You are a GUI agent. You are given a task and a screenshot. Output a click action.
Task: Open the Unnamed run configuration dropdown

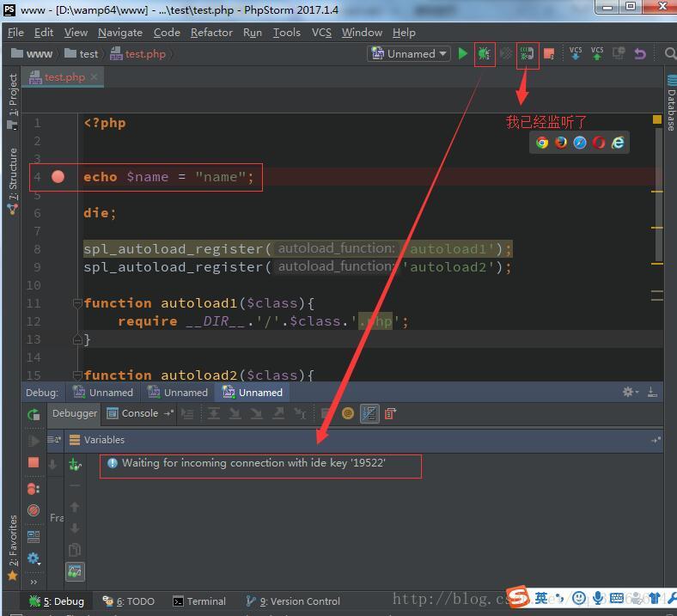tap(409, 53)
